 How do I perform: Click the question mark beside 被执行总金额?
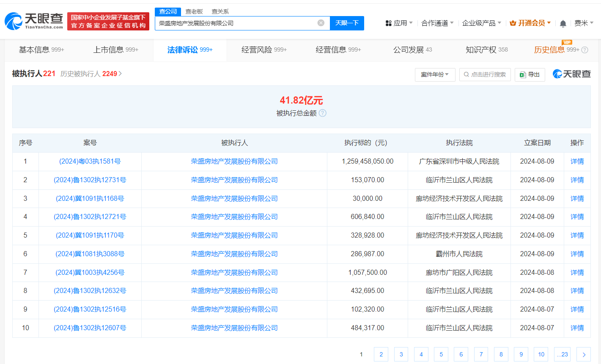[x=322, y=113]
